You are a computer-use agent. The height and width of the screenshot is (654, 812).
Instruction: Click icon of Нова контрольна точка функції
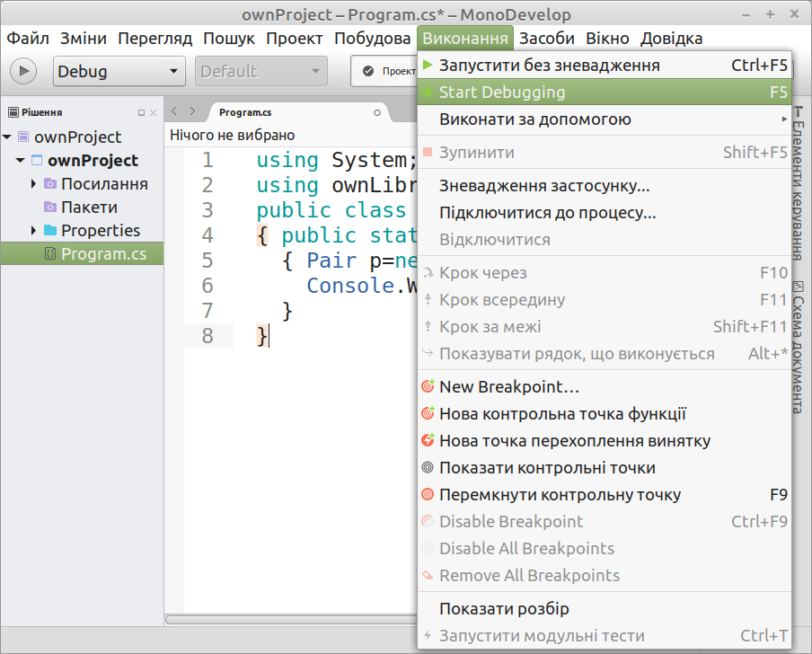[428, 413]
